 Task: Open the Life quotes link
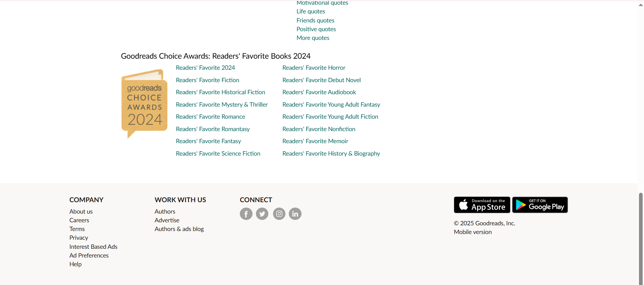click(311, 11)
